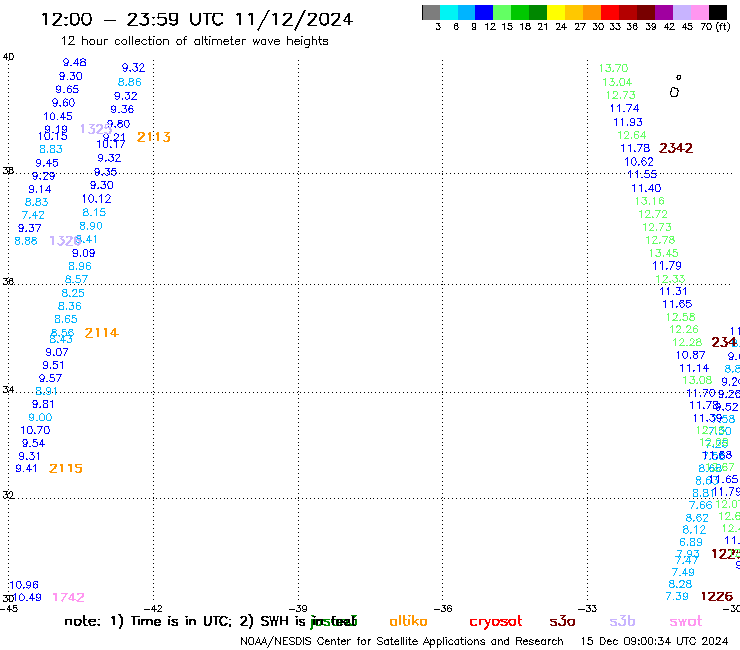The height and width of the screenshot is (650, 740).
Task: Click the black swatch at the scale's end
Action: 717,12
